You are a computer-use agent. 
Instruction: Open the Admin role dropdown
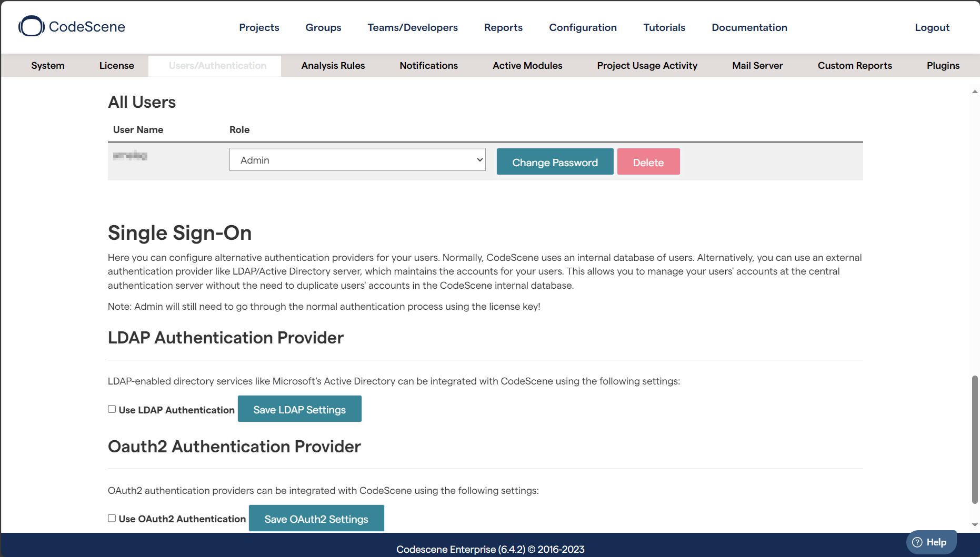357,160
